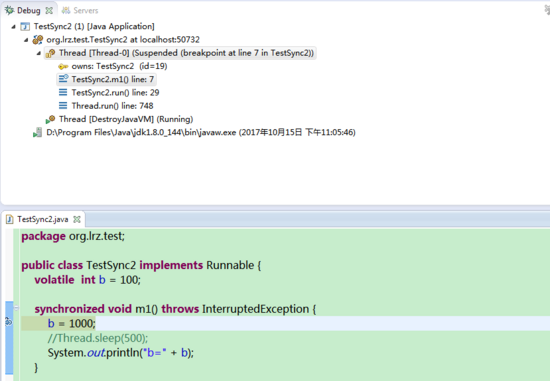Click the javaw.exe process icon

[38, 133]
